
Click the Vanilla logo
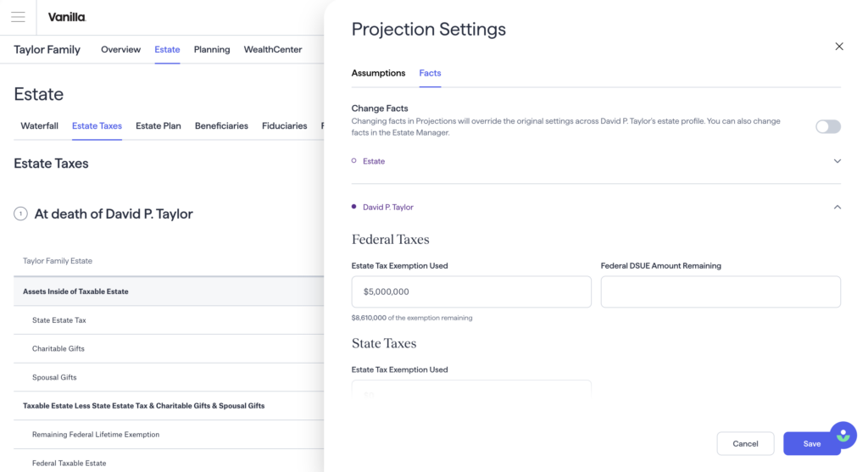coord(66,17)
